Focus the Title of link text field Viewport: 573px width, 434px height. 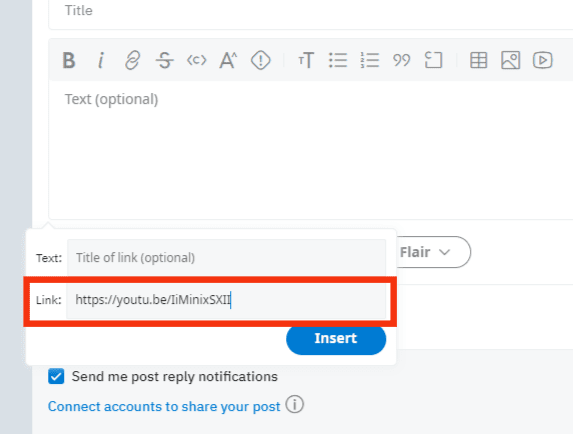click(227, 258)
